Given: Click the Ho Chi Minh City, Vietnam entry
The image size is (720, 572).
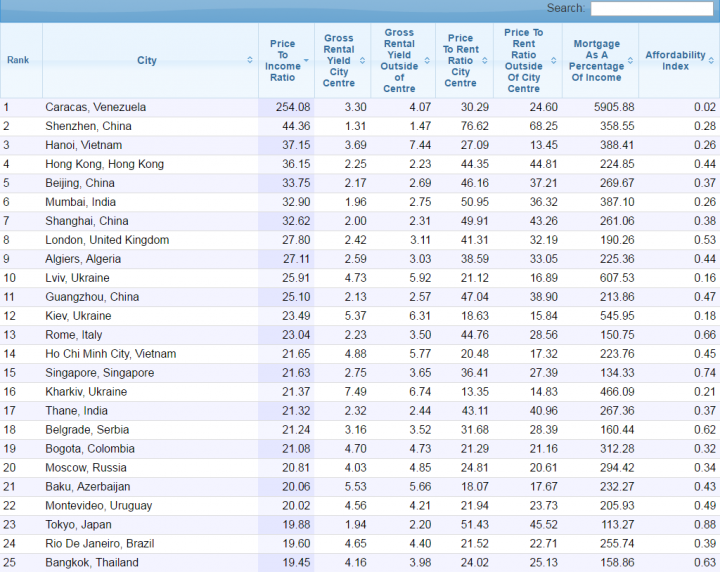Looking at the screenshot, I should coord(111,353).
